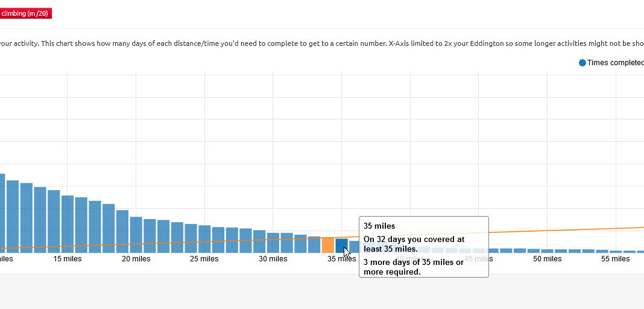
Task: Select the 25 miles chart bar
Action: 204,239
